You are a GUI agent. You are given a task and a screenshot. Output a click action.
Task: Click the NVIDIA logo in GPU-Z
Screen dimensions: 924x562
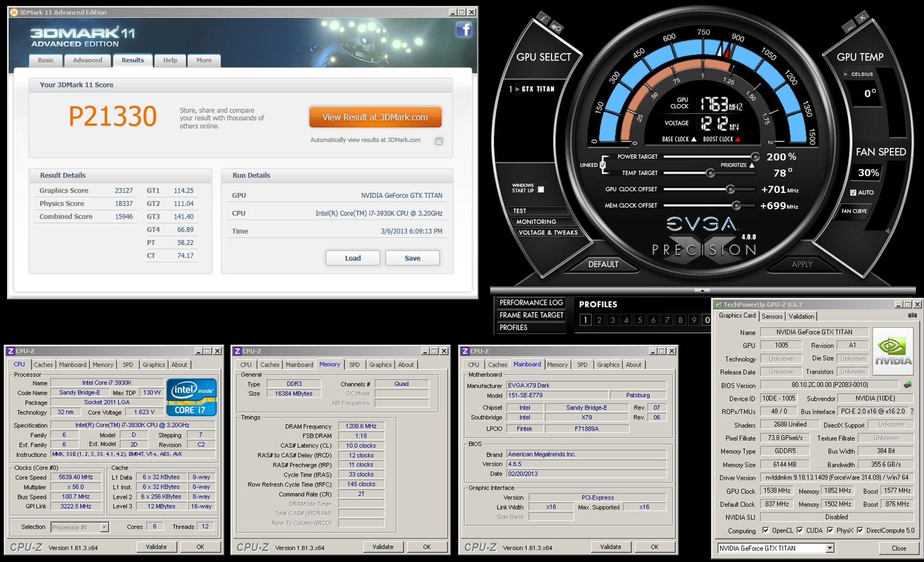[893, 351]
